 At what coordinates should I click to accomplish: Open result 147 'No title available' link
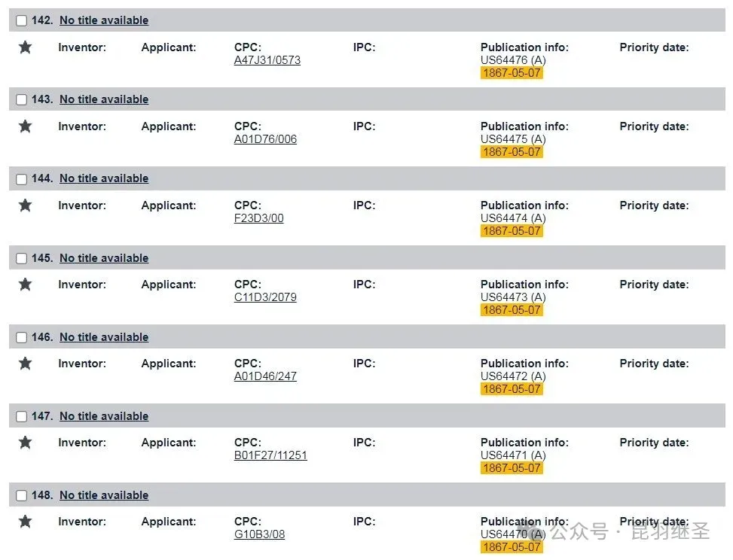(x=104, y=416)
